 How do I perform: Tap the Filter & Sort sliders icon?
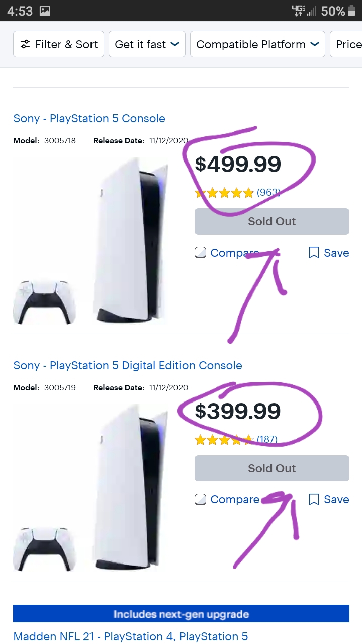click(25, 44)
